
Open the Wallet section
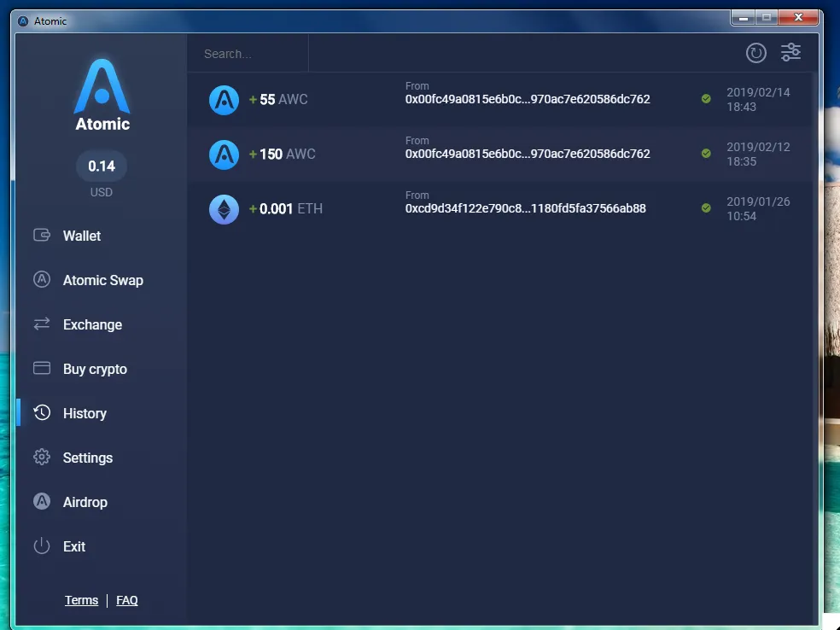coord(81,236)
